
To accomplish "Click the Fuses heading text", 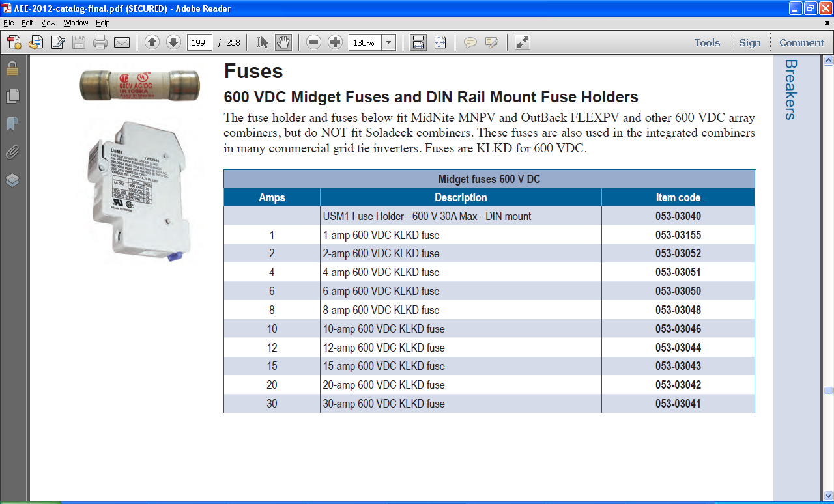I will click(253, 70).
